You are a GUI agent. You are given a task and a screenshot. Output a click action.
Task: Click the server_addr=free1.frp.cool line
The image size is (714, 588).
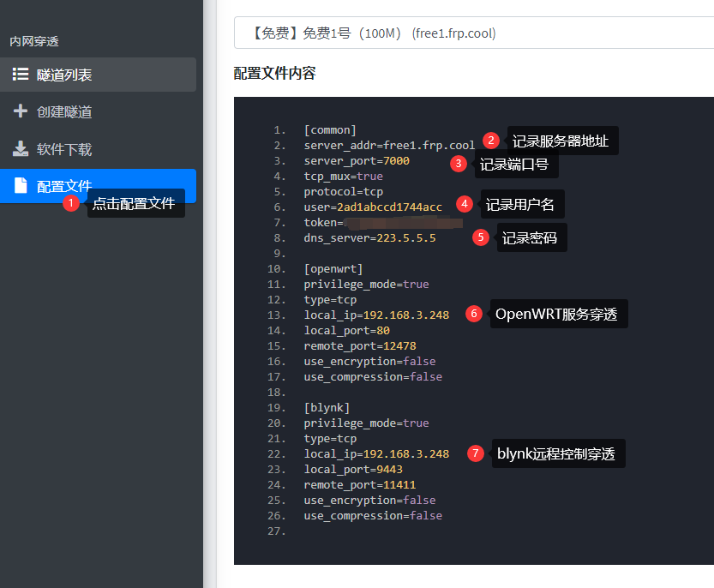coord(389,146)
